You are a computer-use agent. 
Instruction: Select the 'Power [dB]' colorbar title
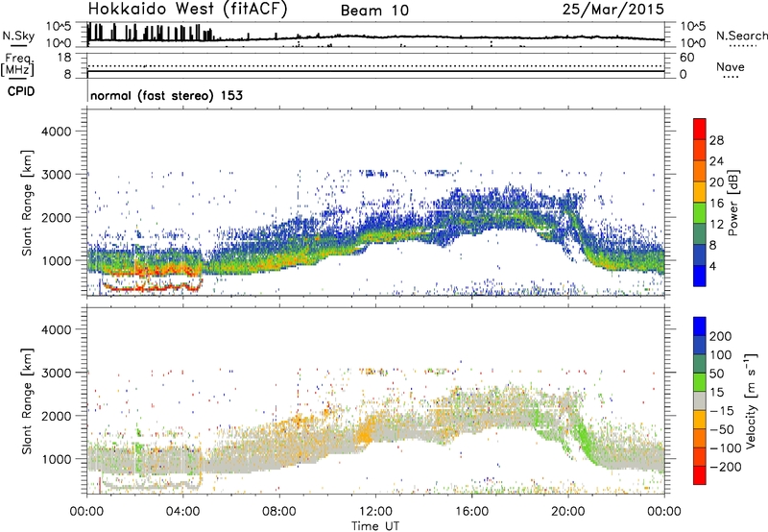733,203
